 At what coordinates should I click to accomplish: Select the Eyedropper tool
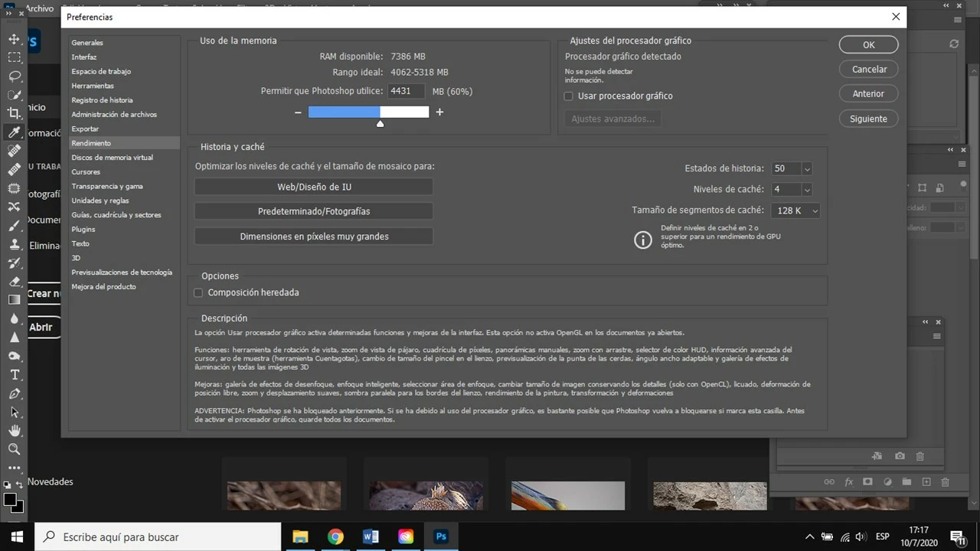coord(14,132)
